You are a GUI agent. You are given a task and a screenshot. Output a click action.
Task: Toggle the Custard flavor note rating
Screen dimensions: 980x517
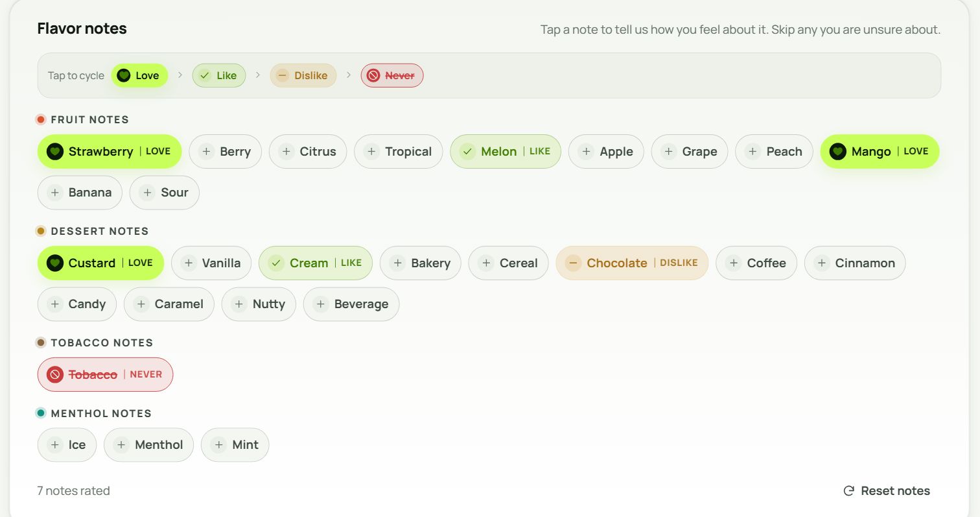click(x=100, y=263)
